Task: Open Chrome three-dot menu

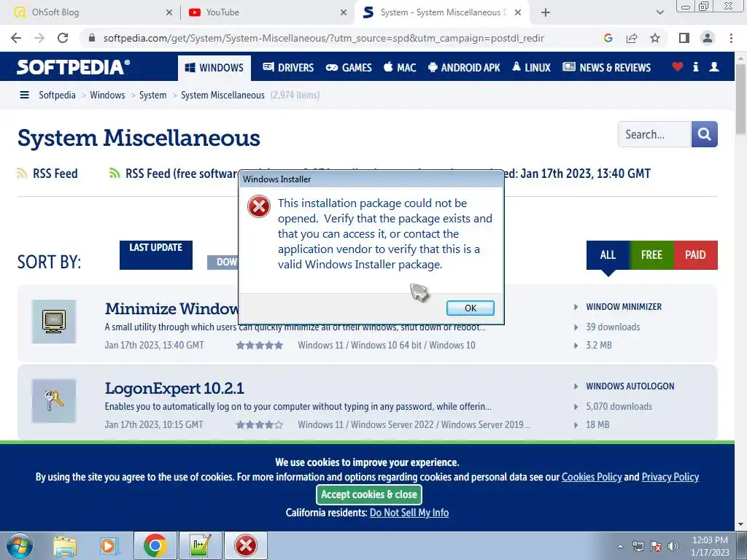Action: (x=731, y=38)
